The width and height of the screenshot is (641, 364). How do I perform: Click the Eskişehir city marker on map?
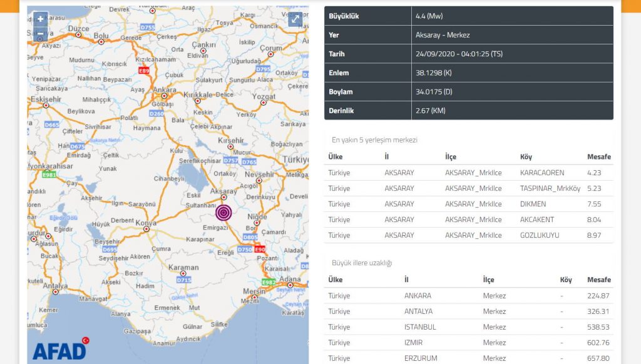pos(46,106)
